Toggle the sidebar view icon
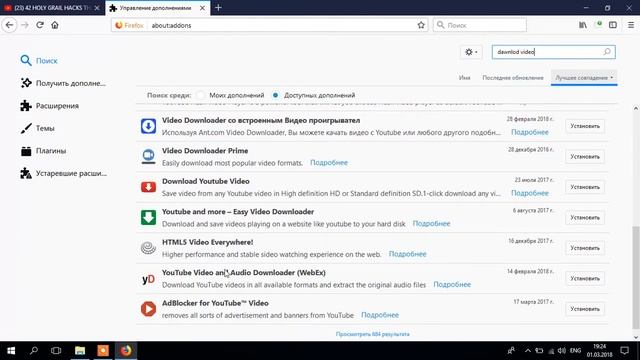640x360 pixels. 613,25
